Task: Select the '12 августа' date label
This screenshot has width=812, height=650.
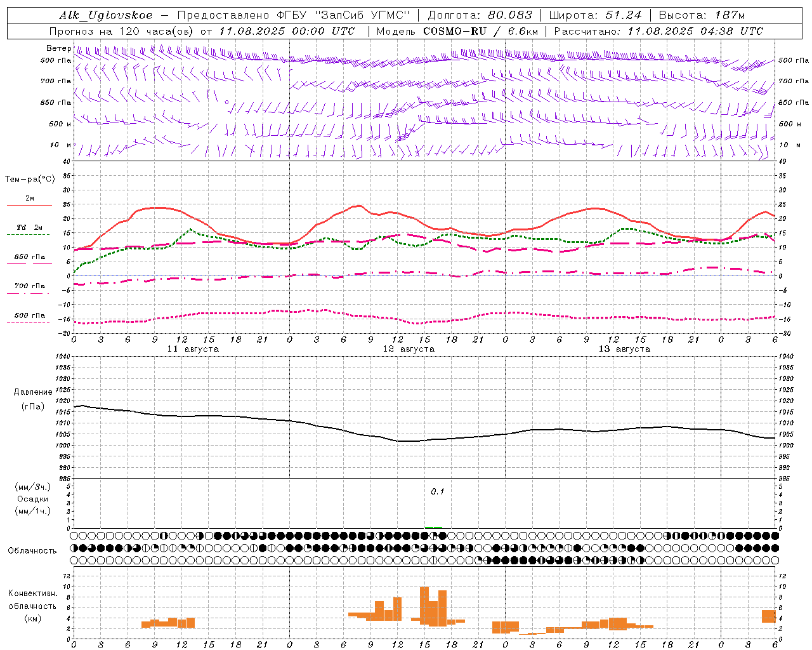Action: [409, 349]
